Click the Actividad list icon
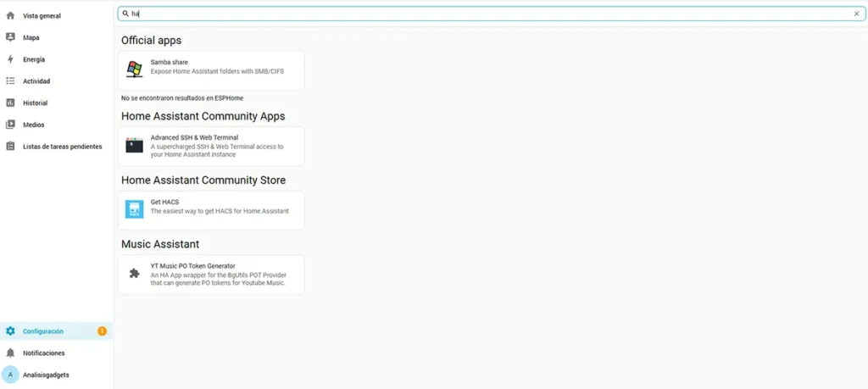The width and height of the screenshot is (868, 389). (x=10, y=81)
